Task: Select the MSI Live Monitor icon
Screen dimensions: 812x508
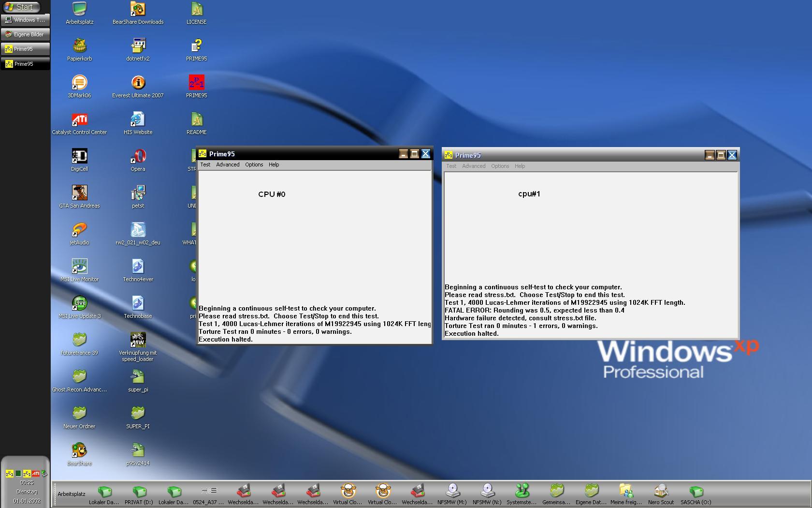Action: (79, 270)
